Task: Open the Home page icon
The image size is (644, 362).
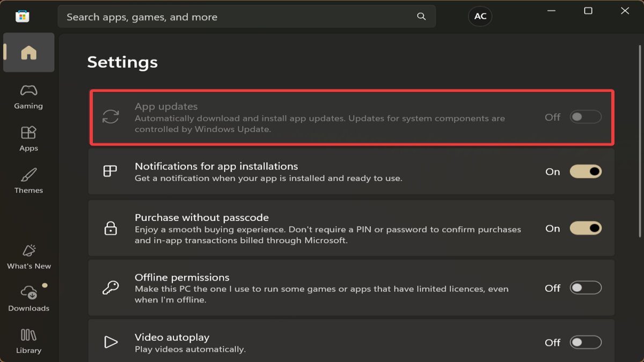Action: 28,53
